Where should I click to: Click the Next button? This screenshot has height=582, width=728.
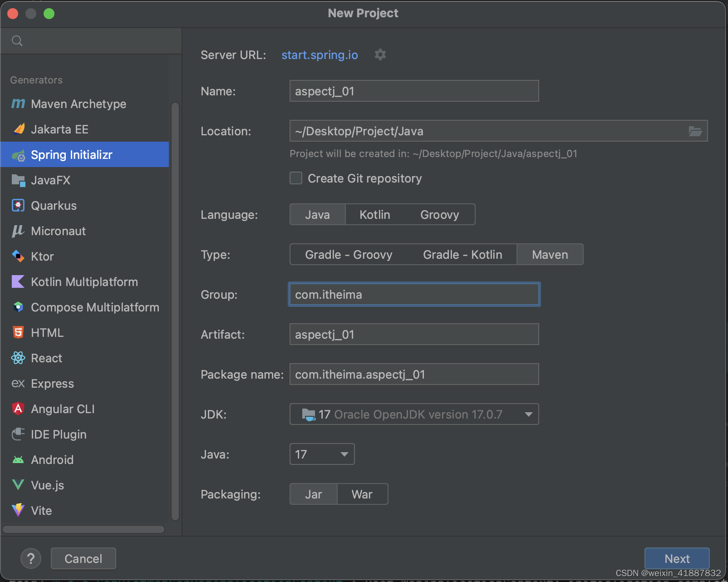point(677,558)
